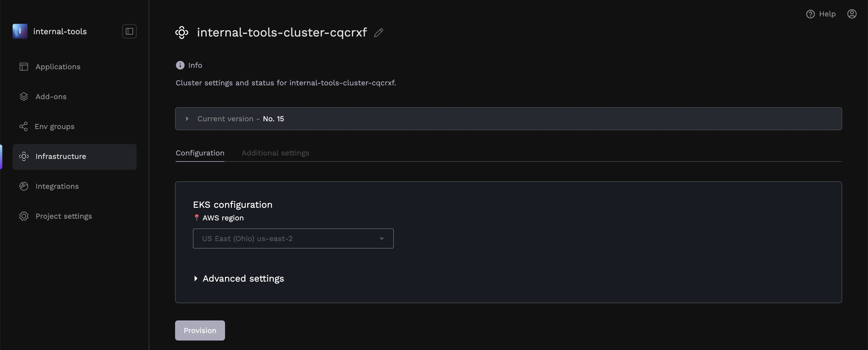Open the Help question mark icon

click(810, 14)
